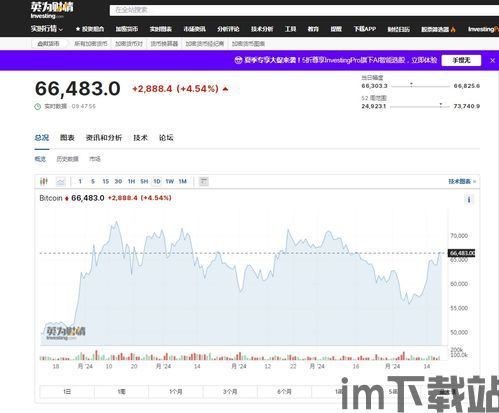Open the 分析评论 navigation item
The width and height of the screenshot is (499, 413).
(228, 29)
